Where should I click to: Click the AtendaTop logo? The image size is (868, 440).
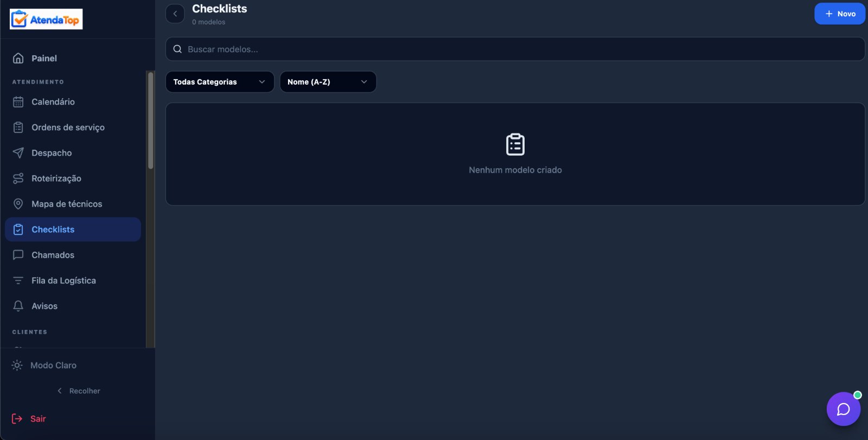pos(46,19)
